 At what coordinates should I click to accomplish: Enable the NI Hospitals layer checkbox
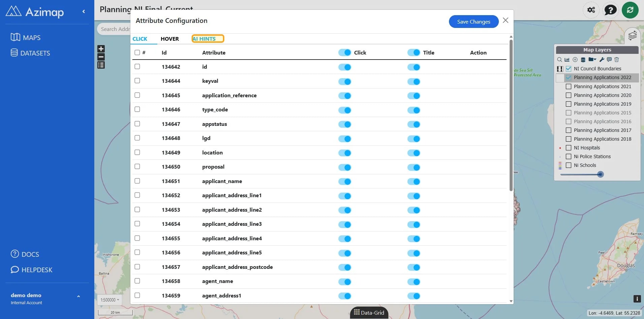pos(569,148)
